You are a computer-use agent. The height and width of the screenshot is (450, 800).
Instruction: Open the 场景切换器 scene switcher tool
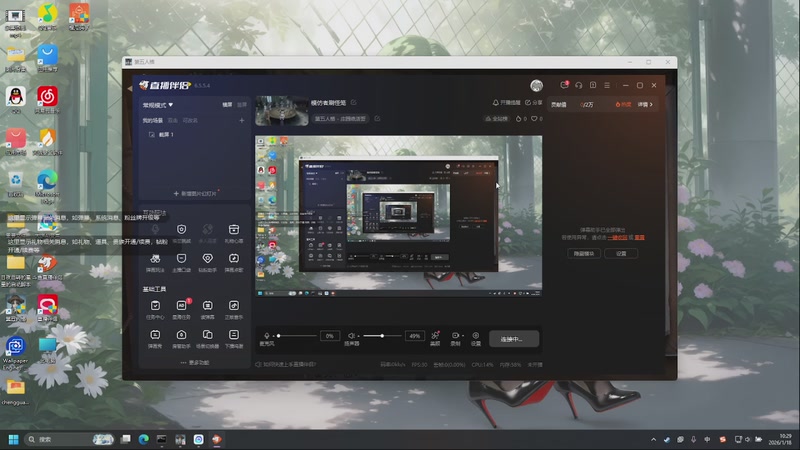point(207,338)
